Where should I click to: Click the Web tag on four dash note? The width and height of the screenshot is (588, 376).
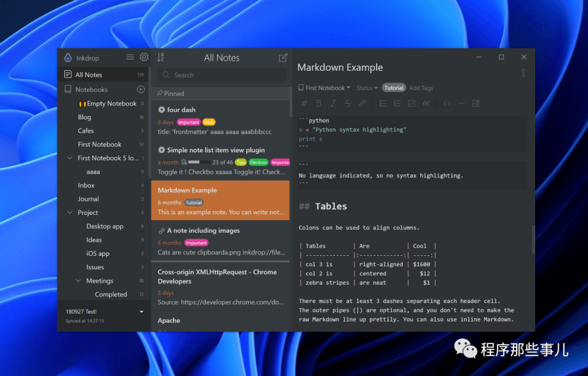pyautogui.click(x=209, y=122)
